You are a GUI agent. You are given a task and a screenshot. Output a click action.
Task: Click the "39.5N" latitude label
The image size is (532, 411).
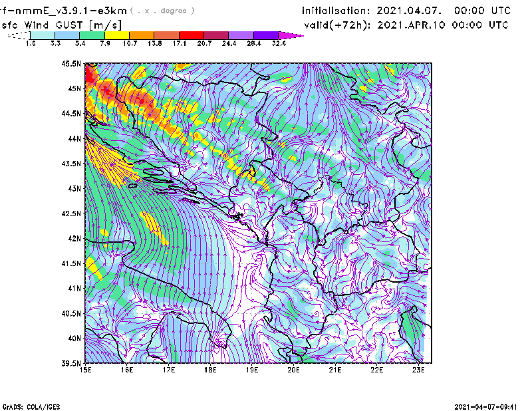[71, 363]
